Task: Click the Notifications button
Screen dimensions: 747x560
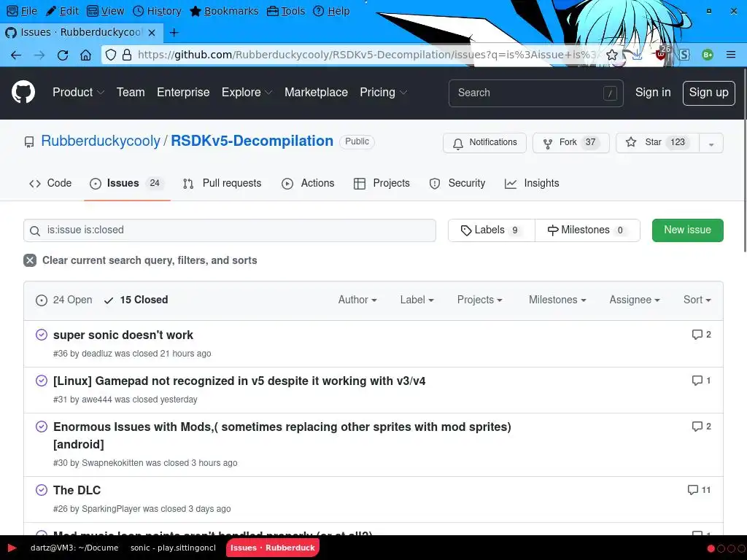Action: 484,143
